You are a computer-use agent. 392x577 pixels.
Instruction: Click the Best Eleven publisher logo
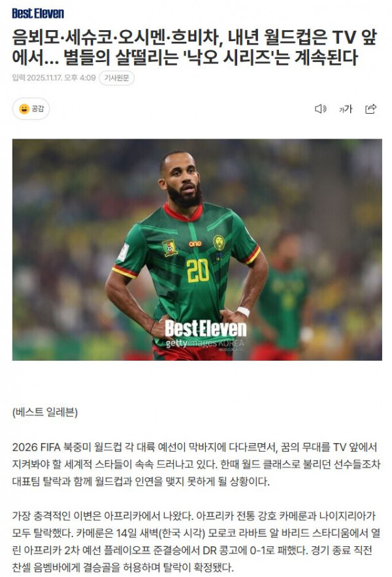point(37,14)
